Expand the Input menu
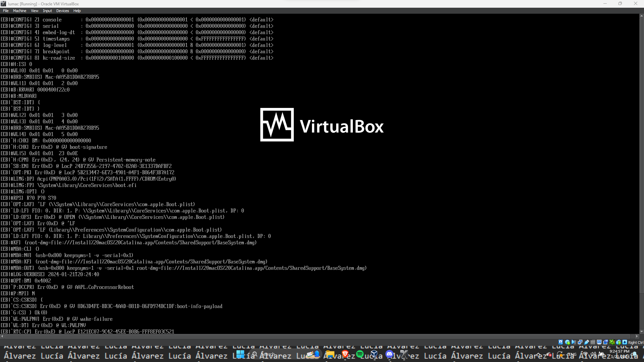Screen dimensions: 644x362 tap(47, 11)
